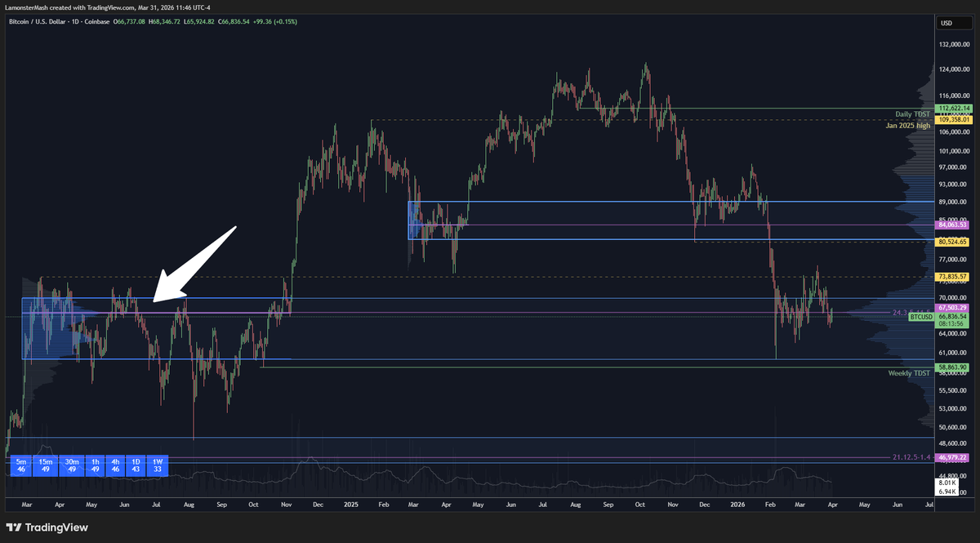
Task: Click the 73,835.57 yellow price tag
Action: click(x=952, y=277)
